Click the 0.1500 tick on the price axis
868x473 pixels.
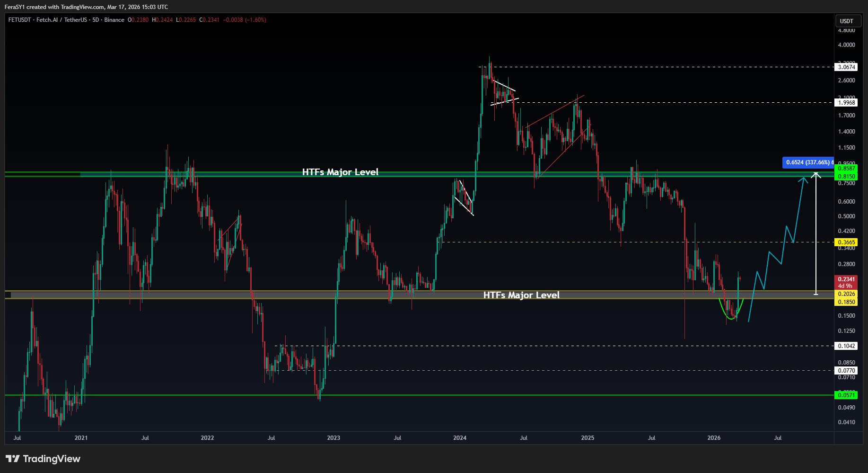847,316
